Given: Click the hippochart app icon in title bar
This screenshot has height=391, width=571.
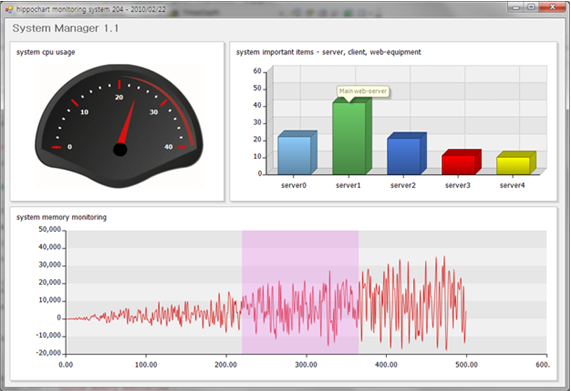Looking at the screenshot, I should [x=9, y=9].
